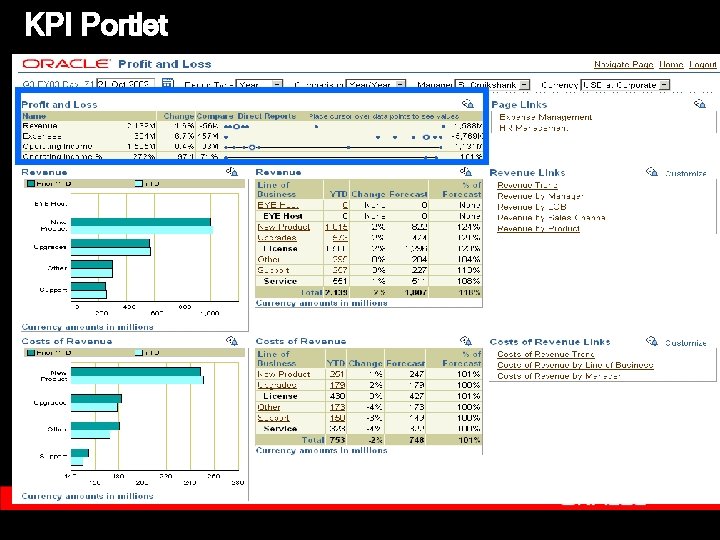Open Expense Management page link

point(546,117)
